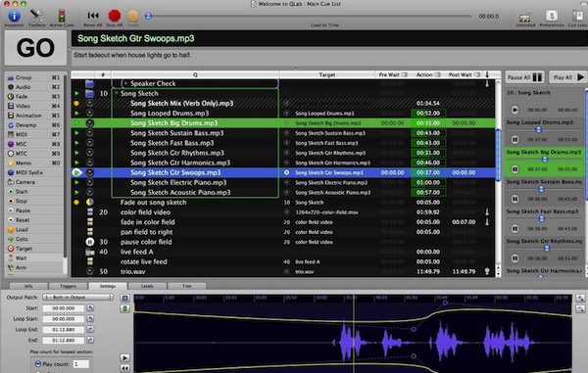Screen dimensions: 588x373
Task: Add an Arm cue from the sidebar
Action: tap(34, 268)
